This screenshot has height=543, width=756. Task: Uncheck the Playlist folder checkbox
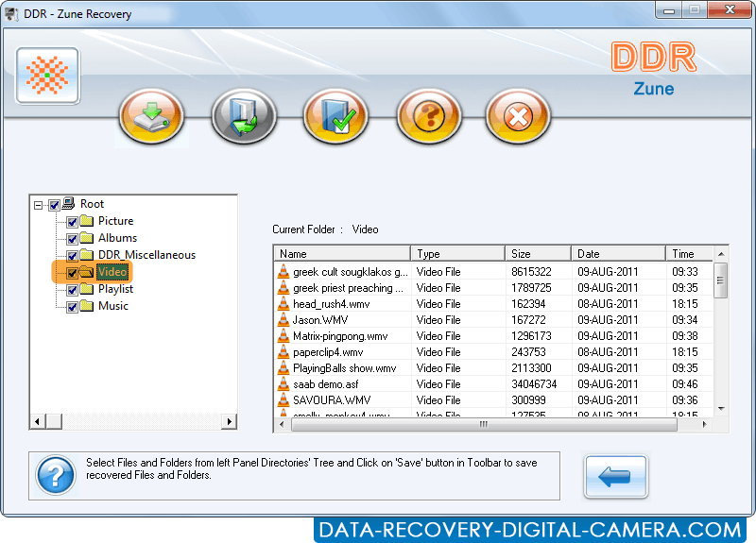(x=73, y=290)
